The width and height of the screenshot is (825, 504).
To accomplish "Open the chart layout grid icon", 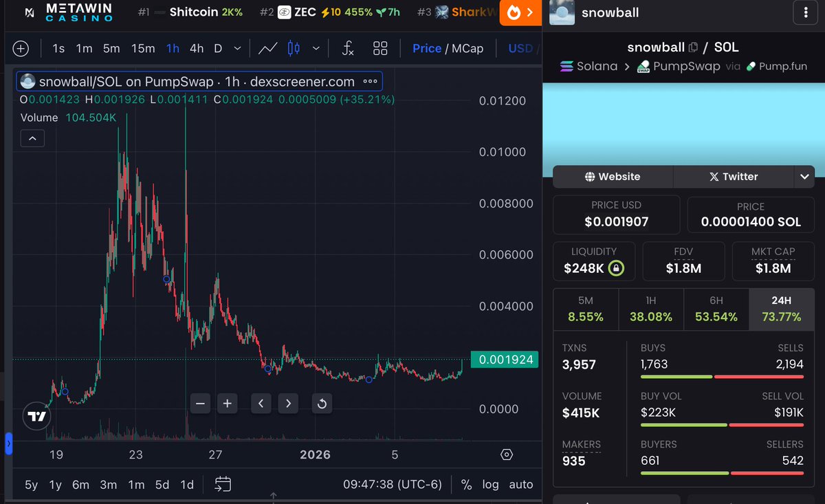I will click(x=380, y=49).
